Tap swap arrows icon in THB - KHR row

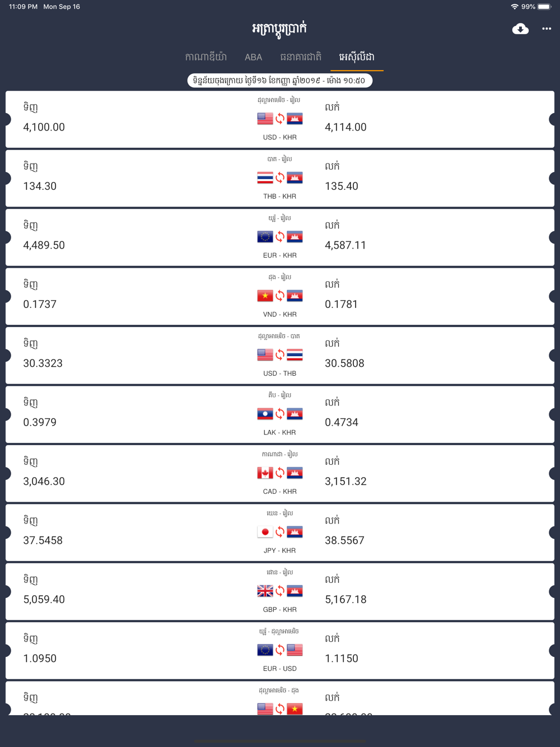tap(280, 178)
